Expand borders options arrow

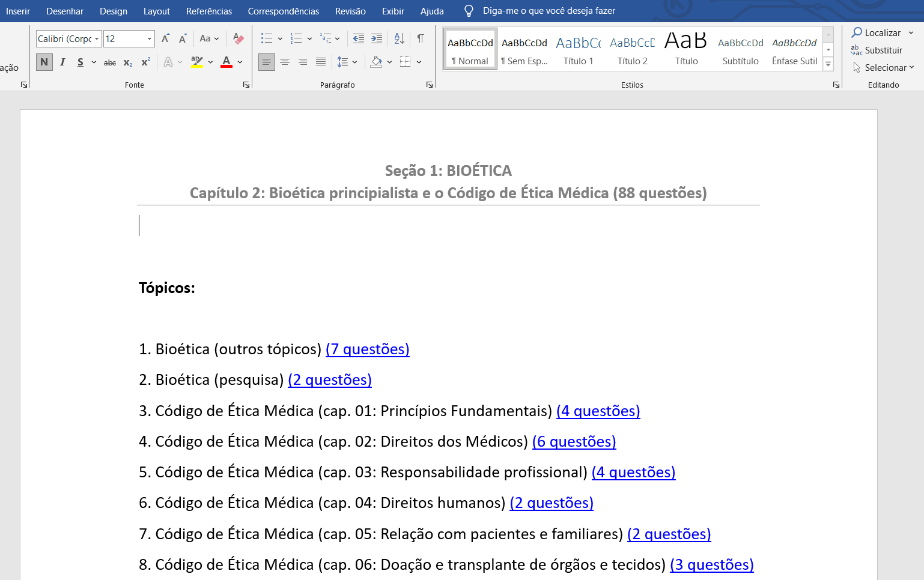click(419, 62)
